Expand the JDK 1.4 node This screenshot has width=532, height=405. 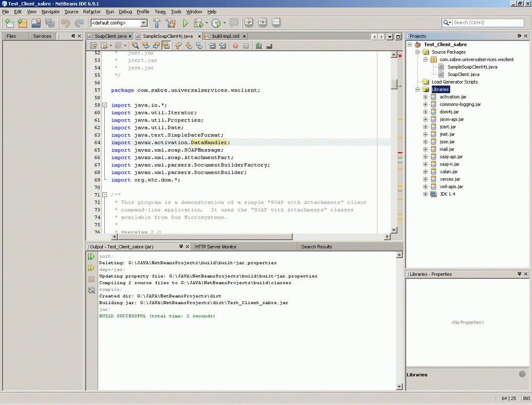coord(426,194)
